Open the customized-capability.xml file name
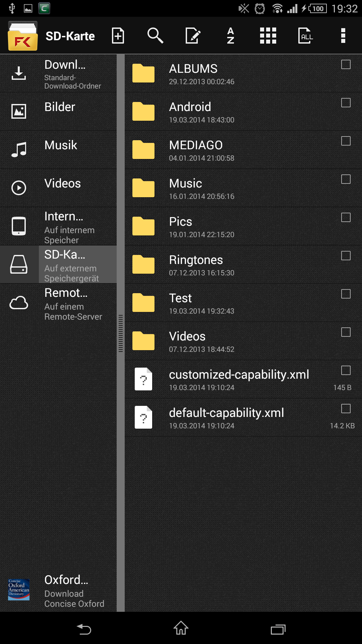Image resolution: width=362 pixels, height=644 pixels. [239, 375]
